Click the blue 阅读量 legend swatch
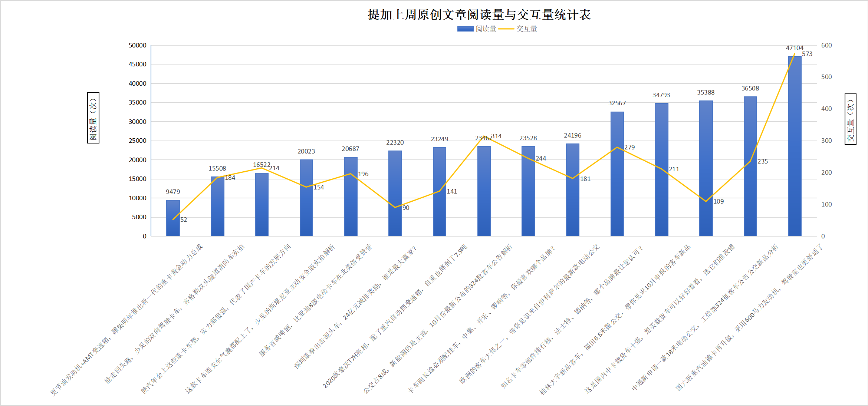This screenshot has width=868, height=406. coord(465,29)
